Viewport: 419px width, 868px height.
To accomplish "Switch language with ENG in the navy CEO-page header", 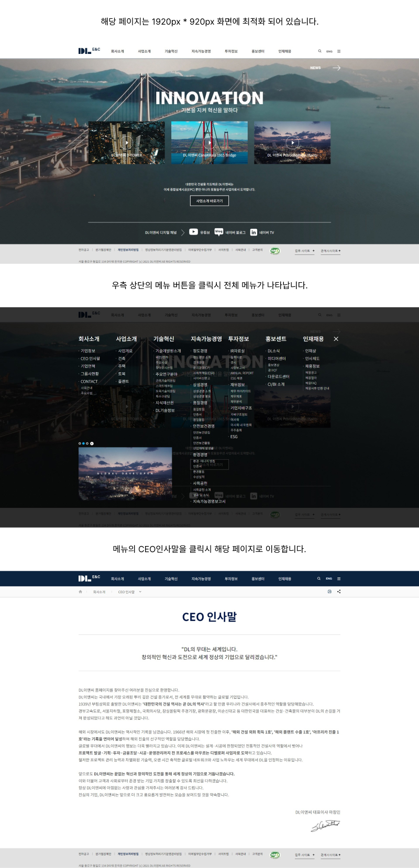I will (x=329, y=578).
